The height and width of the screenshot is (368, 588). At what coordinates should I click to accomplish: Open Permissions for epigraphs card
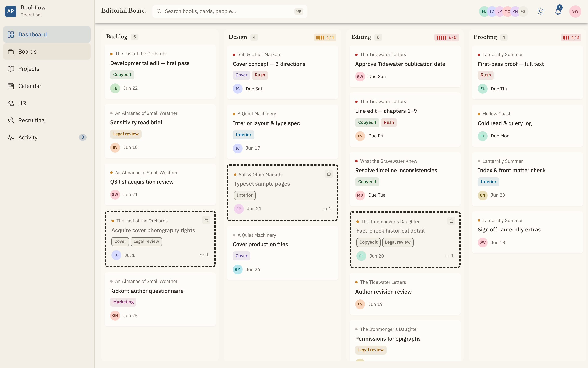pos(405,341)
